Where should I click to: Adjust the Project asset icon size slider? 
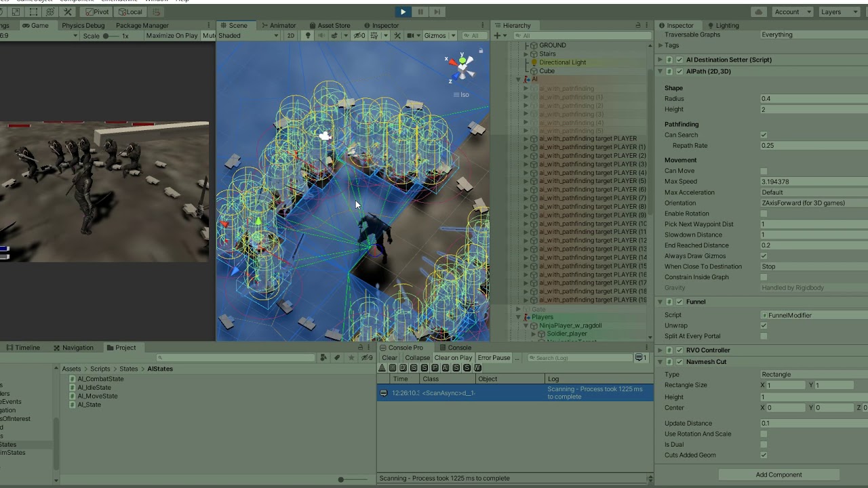click(341, 480)
